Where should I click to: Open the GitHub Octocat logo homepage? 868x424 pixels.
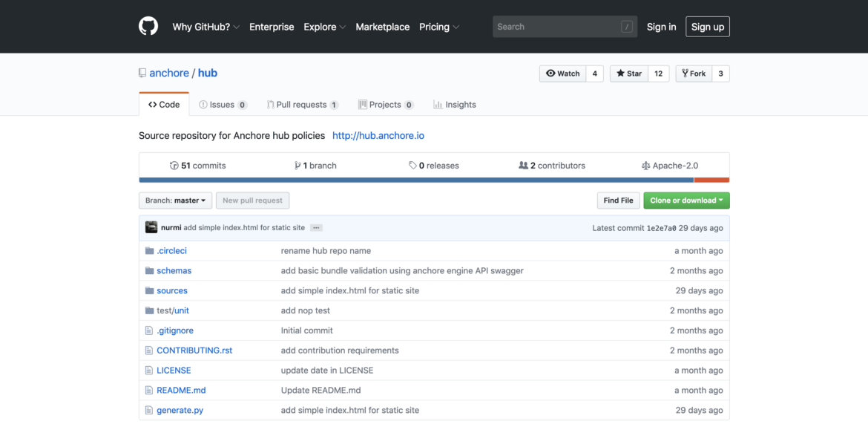click(x=148, y=27)
